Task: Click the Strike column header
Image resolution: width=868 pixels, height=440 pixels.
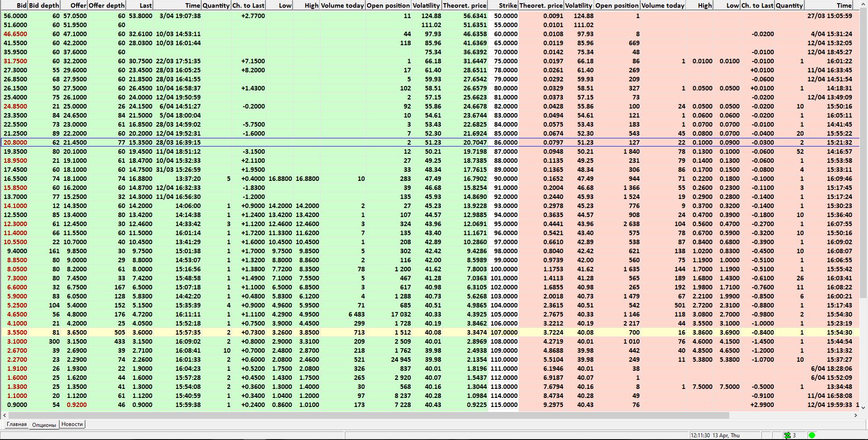Action: pyautogui.click(x=503, y=5)
